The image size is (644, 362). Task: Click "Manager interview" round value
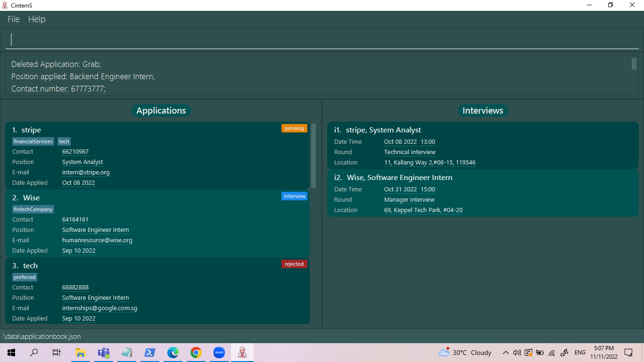click(409, 200)
